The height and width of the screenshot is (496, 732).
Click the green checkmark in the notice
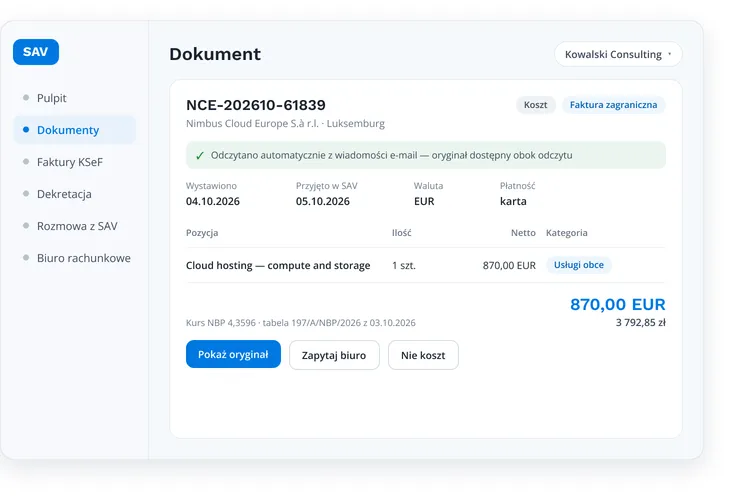pyautogui.click(x=200, y=156)
